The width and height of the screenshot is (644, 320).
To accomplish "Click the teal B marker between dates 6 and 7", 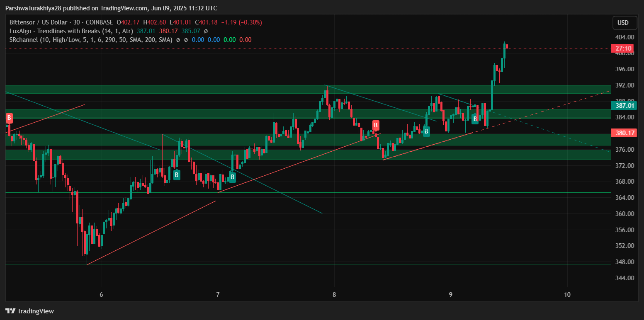I will (x=177, y=175).
